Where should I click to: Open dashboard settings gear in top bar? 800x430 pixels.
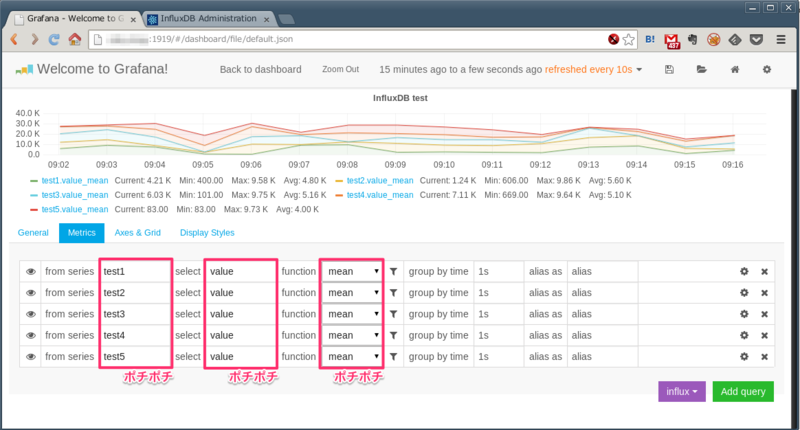click(767, 69)
